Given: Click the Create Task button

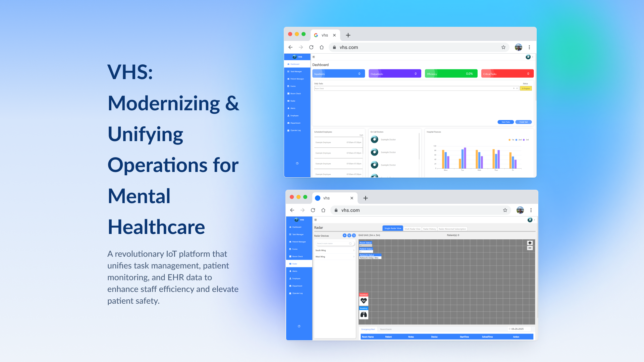Looking at the screenshot, I should 523,122.
